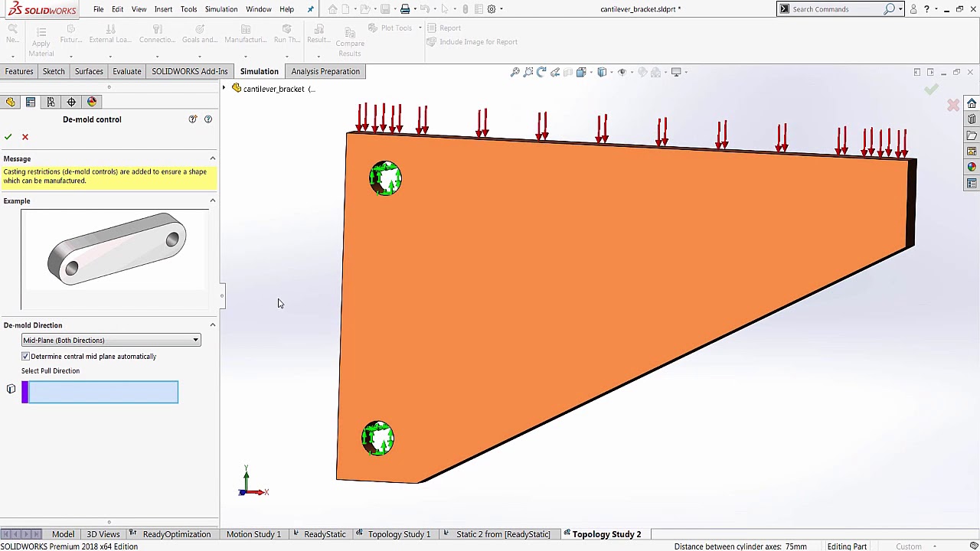
Task: Click the Appearances color sphere in task pane
Action: pyautogui.click(x=972, y=167)
